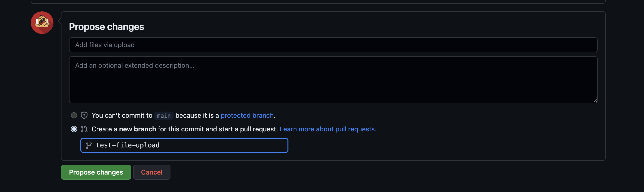Click the Propose changes green button

pos(96,172)
